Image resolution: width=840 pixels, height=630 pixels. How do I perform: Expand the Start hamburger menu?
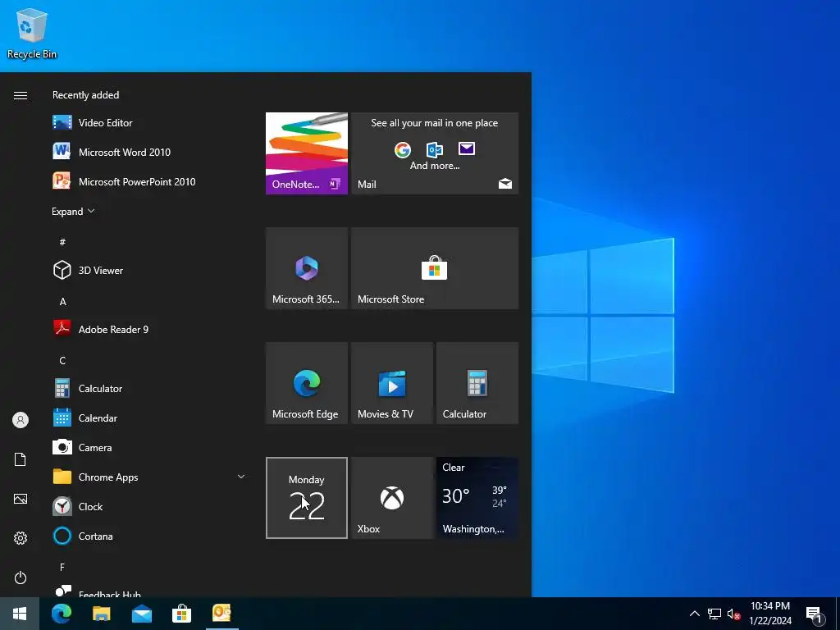(21, 95)
